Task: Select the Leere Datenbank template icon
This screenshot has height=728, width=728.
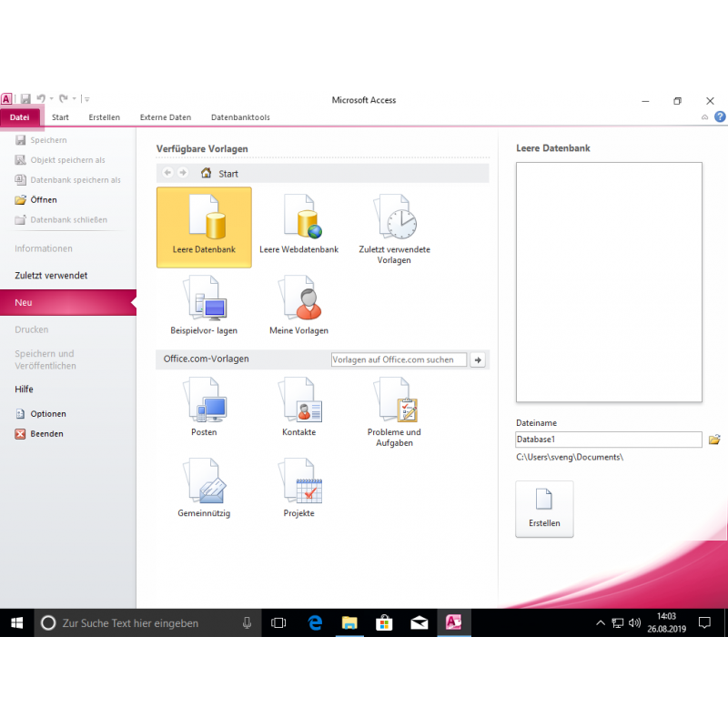Action: [x=204, y=218]
